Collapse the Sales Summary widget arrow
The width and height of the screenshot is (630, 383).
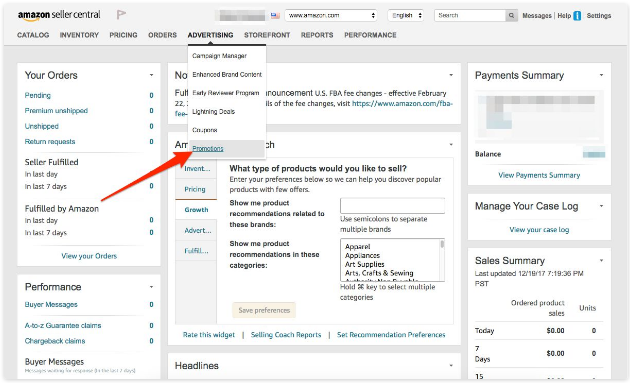coord(601,260)
